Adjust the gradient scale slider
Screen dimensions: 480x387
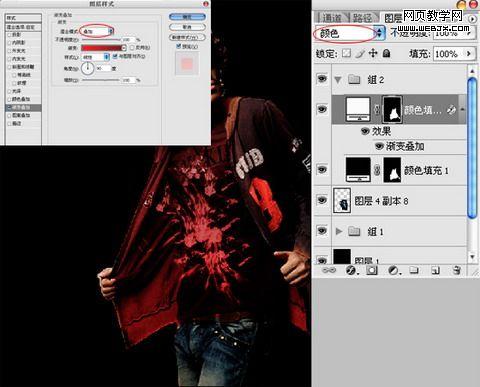tap(101, 80)
